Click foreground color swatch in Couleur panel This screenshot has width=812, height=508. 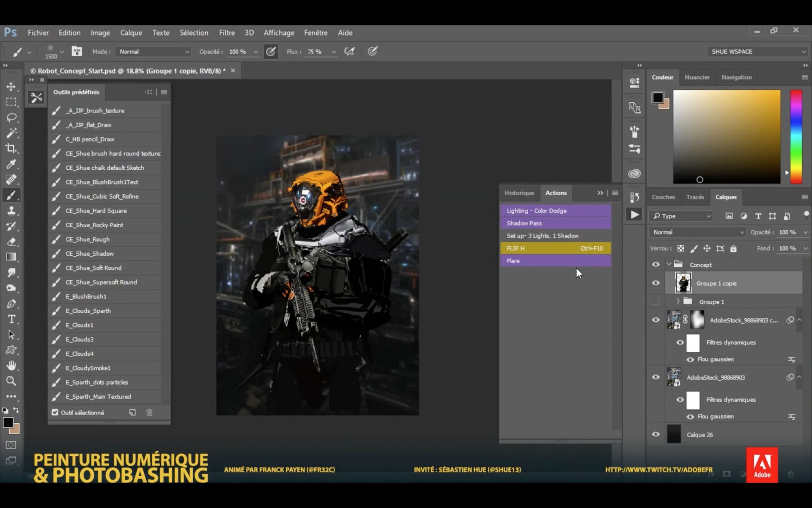point(657,98)
